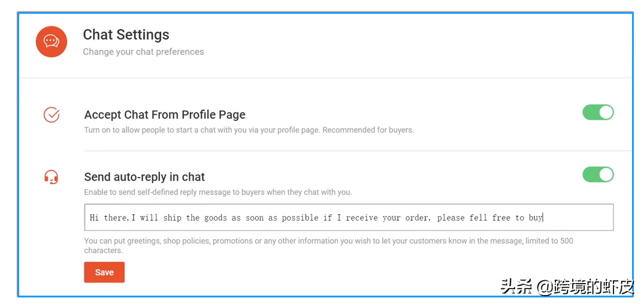This screenshot has height=304, width=644.
Task: Click the Accept Chat From Profile Page heading
Action: pos(165,115)
